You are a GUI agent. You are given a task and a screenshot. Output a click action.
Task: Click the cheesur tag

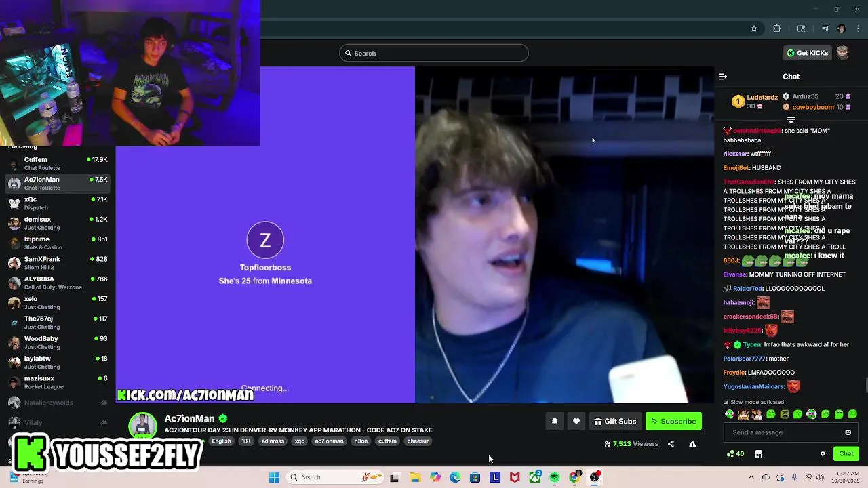pos(418,441)
